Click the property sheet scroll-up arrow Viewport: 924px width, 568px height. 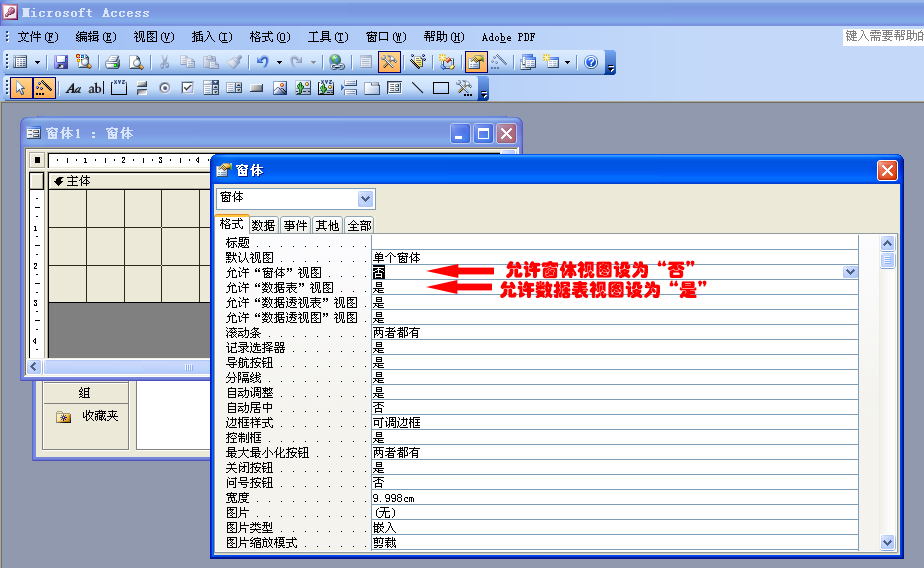887,243
